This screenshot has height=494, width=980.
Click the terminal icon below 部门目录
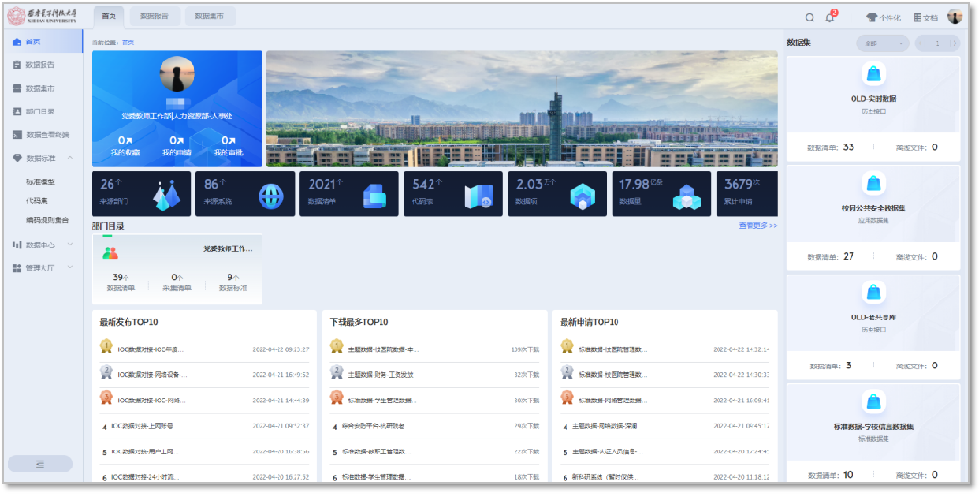point(17,134)
